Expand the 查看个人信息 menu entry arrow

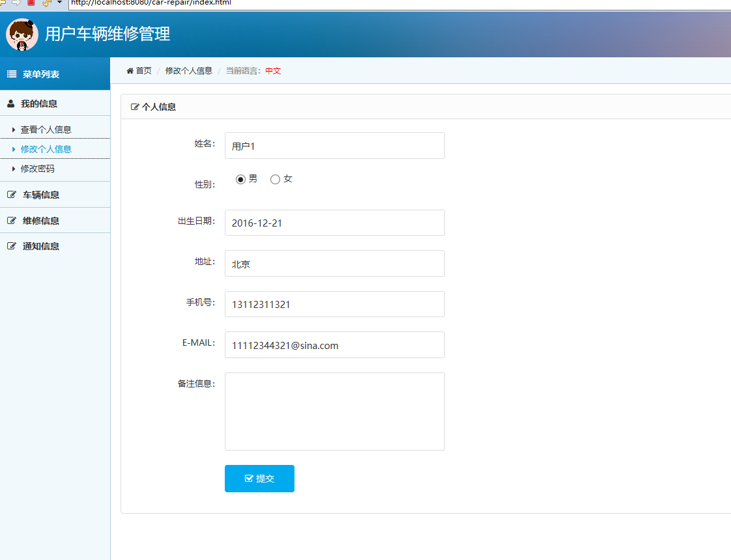click(14, 130)
